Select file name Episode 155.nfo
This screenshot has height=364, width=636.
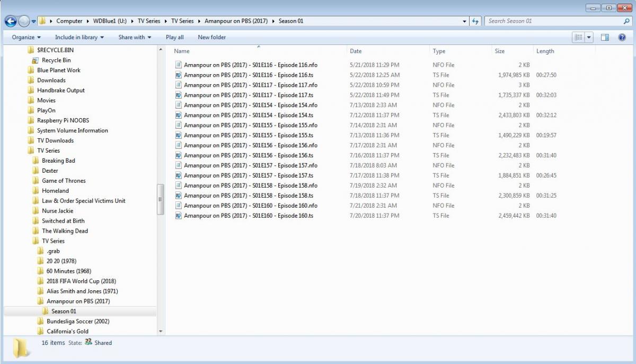pos(251,125)
